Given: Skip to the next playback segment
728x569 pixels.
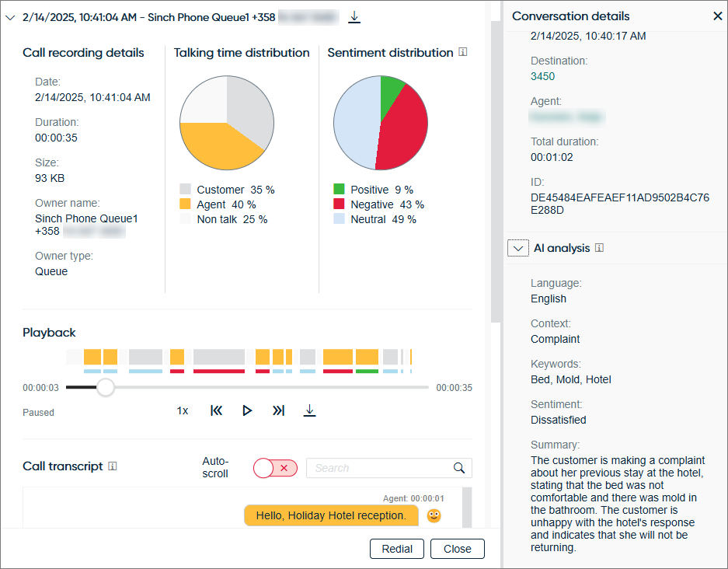Looking at the screenshot, I should (x=278, y=410).
